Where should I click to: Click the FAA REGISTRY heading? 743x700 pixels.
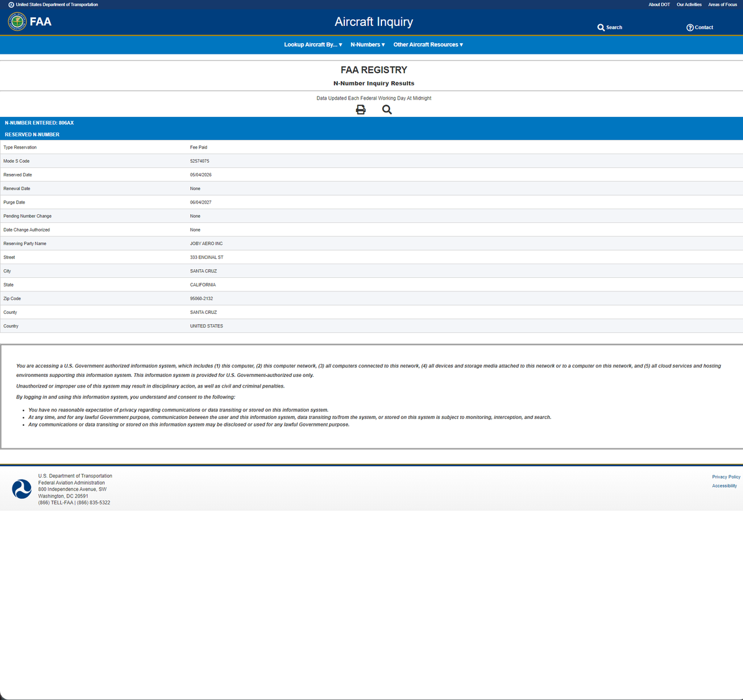coord(374,70)
